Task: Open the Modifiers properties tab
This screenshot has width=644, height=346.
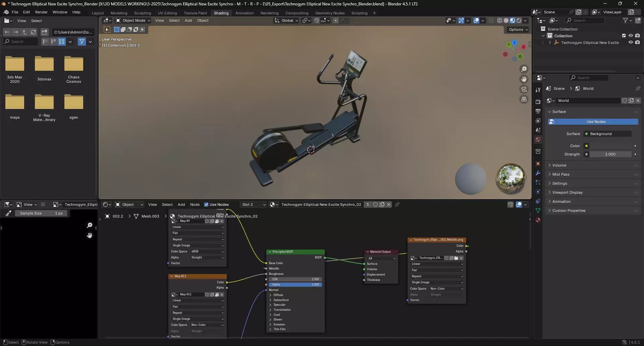Action: tap(538, 173)
